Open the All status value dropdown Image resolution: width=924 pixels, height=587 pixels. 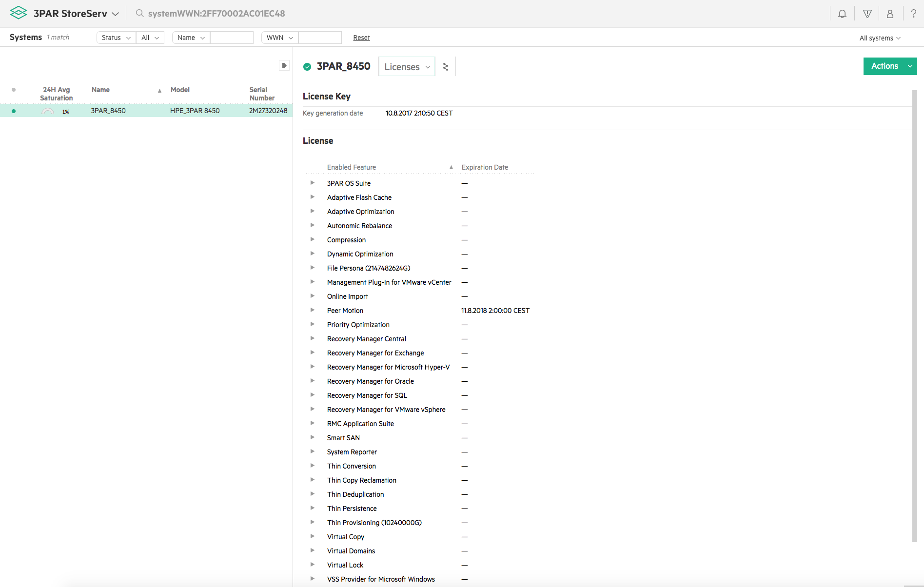(x=150, y=38)
